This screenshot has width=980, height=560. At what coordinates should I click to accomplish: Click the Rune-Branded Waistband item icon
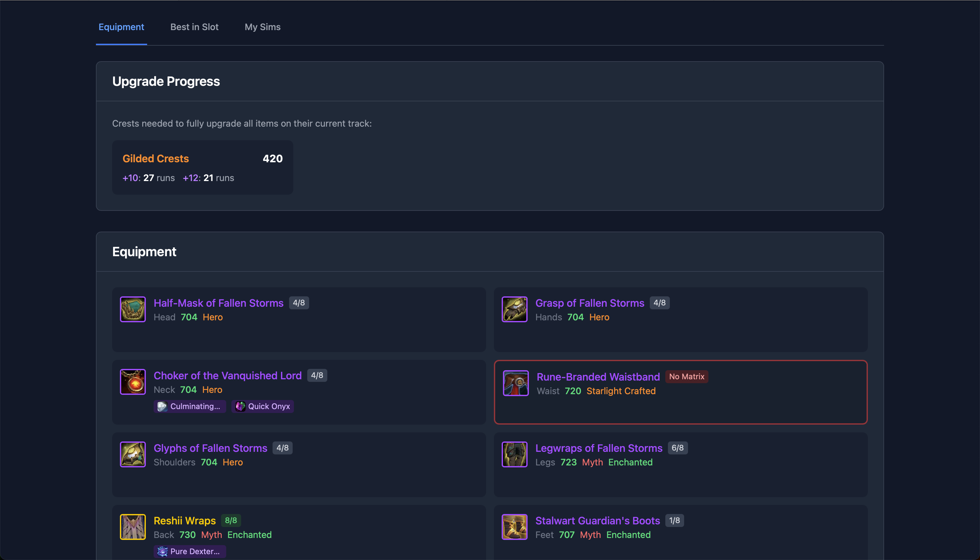coord(516,383)
